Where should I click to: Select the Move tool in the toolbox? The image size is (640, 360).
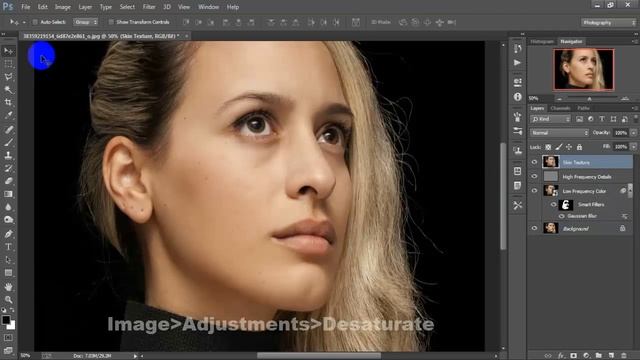(8, 51)
